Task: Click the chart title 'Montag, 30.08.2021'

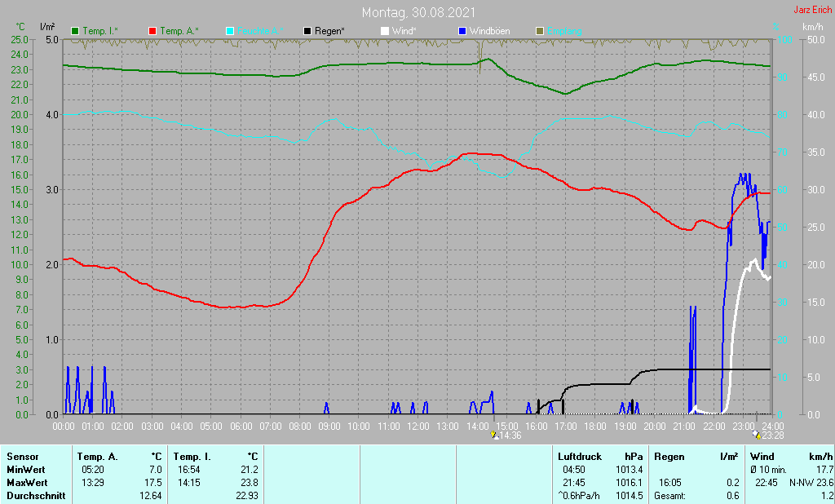Action: [x=418, y=12]
